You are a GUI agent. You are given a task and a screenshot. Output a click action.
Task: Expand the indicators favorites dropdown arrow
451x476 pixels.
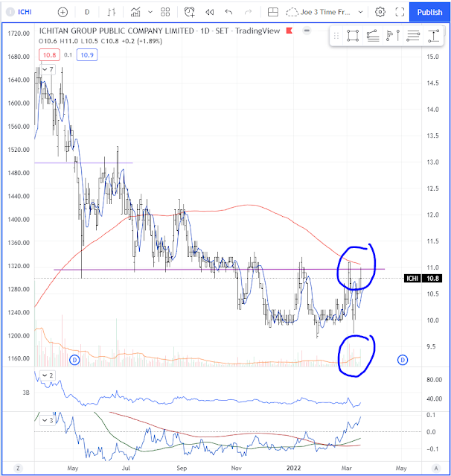tap(150, 12)
